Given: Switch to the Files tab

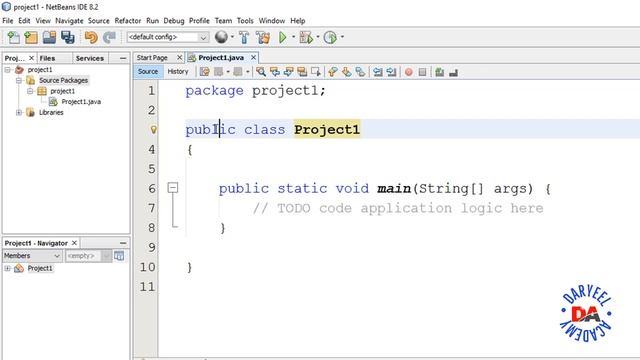Looking at the screenshot, I should 47,58.
